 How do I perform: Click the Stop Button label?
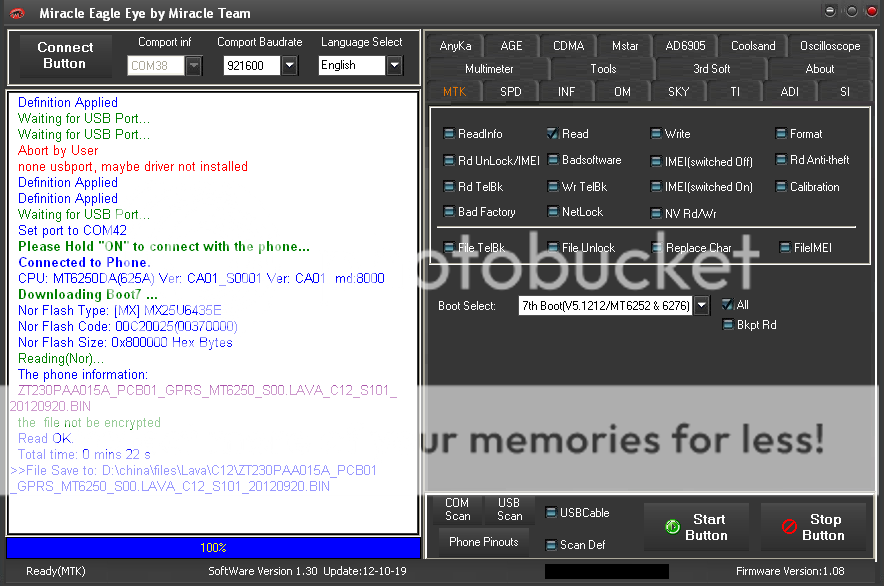point(824,527)
